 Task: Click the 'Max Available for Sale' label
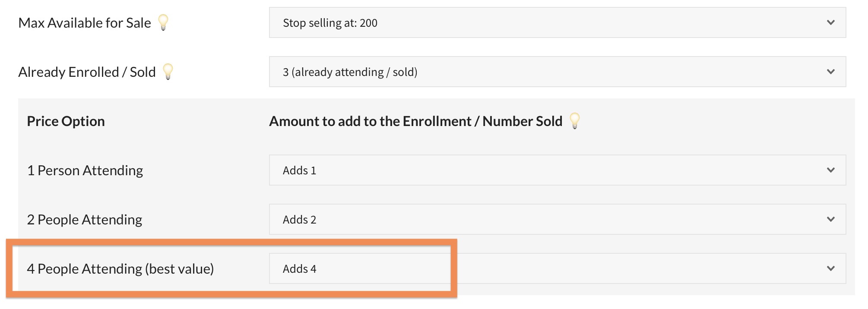point(85,23)
